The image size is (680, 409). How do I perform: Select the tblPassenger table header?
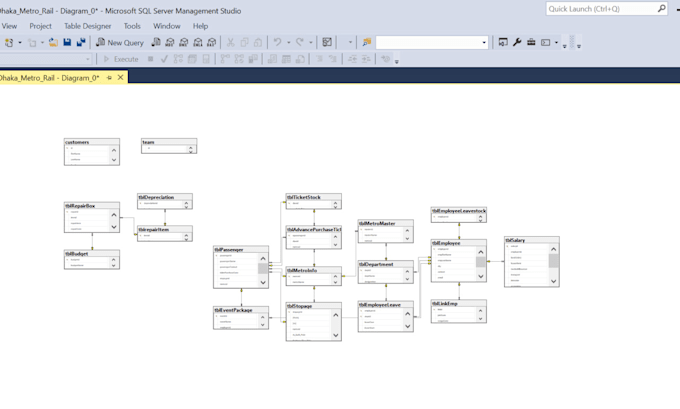coord(241,249)
